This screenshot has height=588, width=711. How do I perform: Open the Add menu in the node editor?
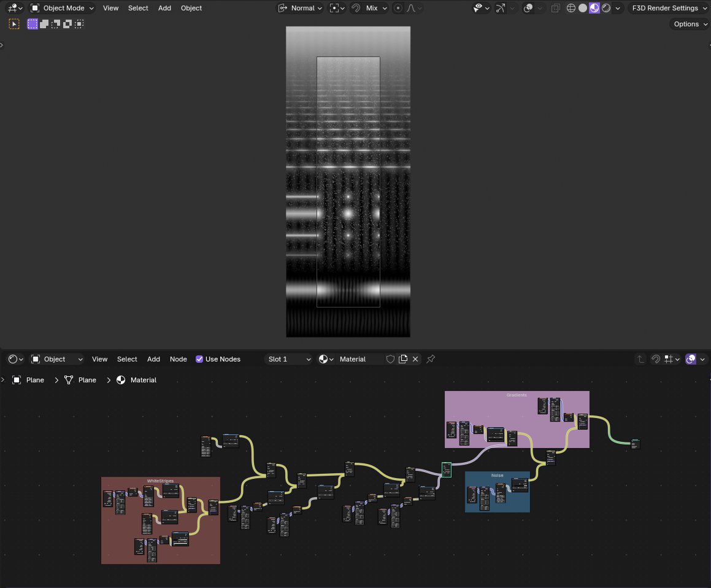[153, 359]
